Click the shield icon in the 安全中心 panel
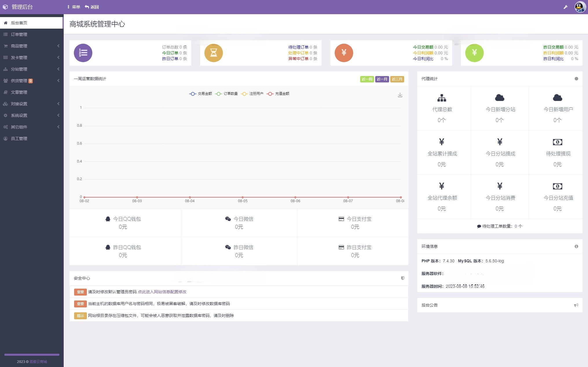The width and height of the screenshot is (588, 367). [403, 278]
